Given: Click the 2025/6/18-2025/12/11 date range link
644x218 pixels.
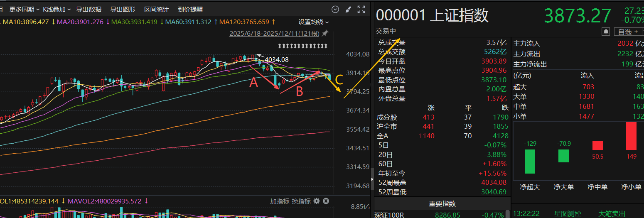Looking at the screenshot, I should 274,34.
